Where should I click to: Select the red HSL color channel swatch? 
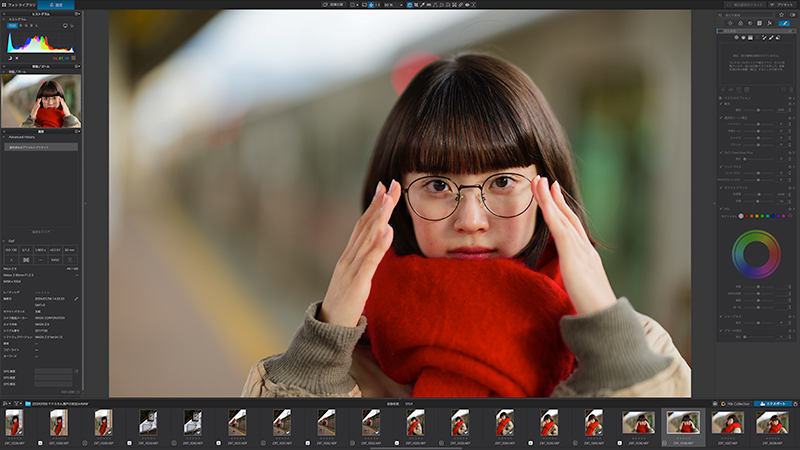coord(746,216)
